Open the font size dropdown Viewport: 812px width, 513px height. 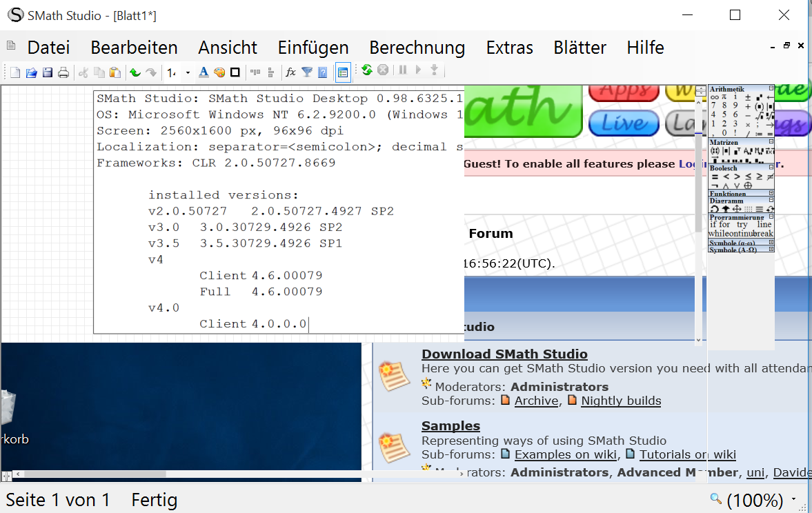coord(188,72)
